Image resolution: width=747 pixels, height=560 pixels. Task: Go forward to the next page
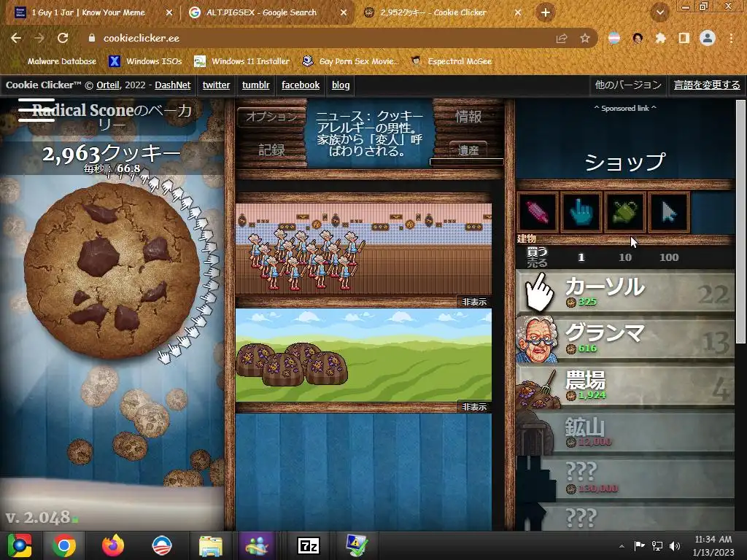[x=39, y=38]
